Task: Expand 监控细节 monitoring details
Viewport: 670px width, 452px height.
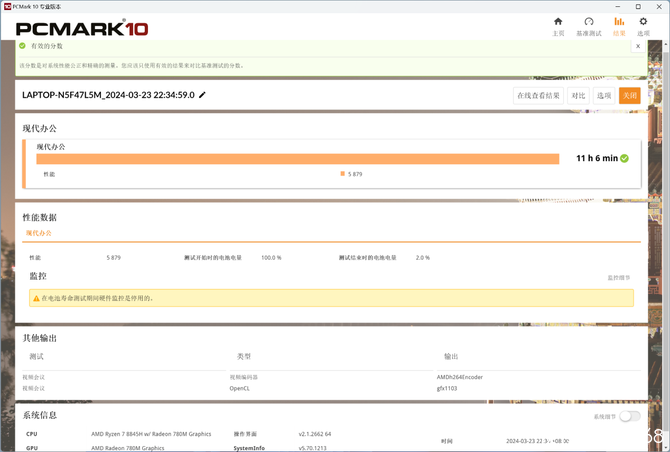Action: click(619, 277)
